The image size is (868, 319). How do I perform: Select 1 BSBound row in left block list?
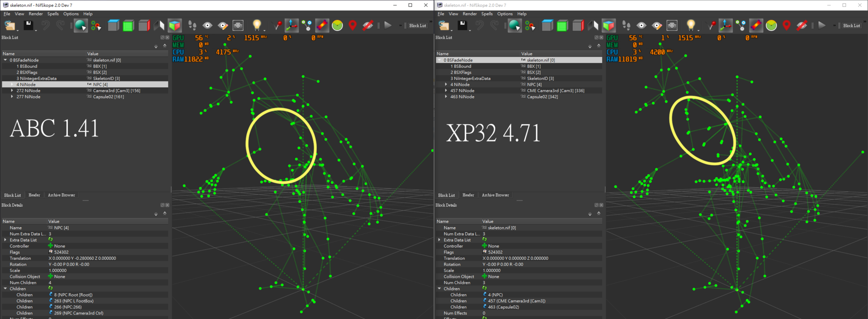coord(85,66)
